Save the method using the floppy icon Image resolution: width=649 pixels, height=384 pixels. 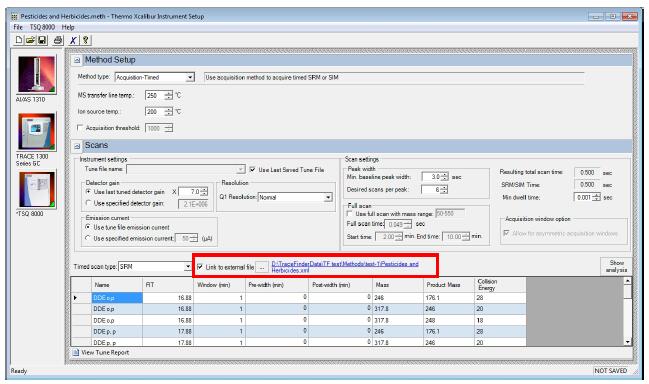pyautogui.click(x=42, y=40)
